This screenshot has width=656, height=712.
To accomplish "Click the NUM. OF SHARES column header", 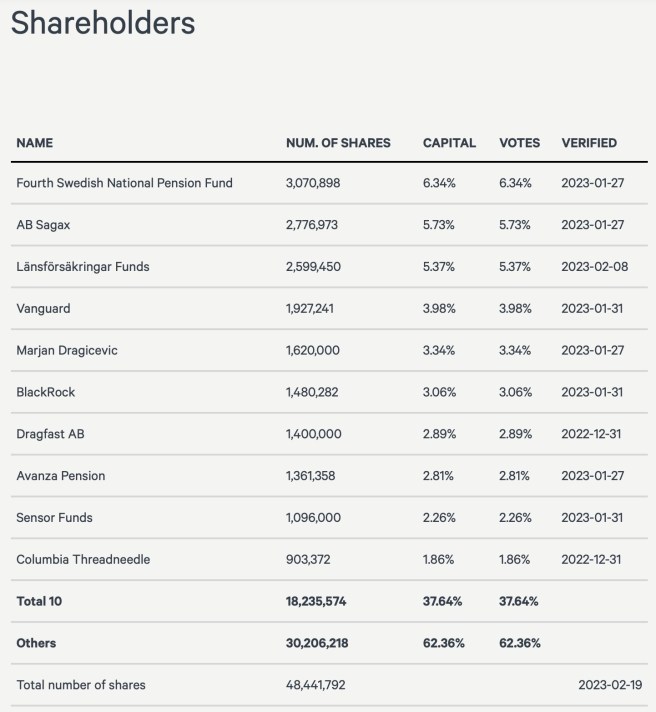I will (338, 143).
